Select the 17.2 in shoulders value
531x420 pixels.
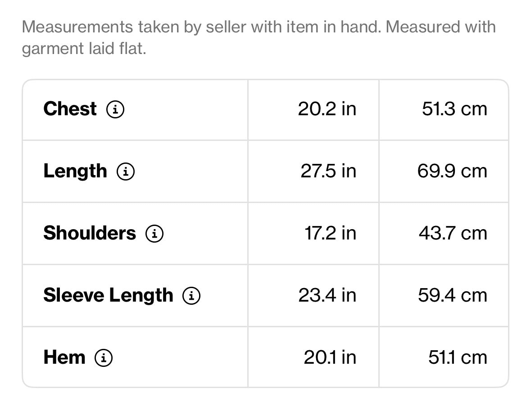click(331, 233)
